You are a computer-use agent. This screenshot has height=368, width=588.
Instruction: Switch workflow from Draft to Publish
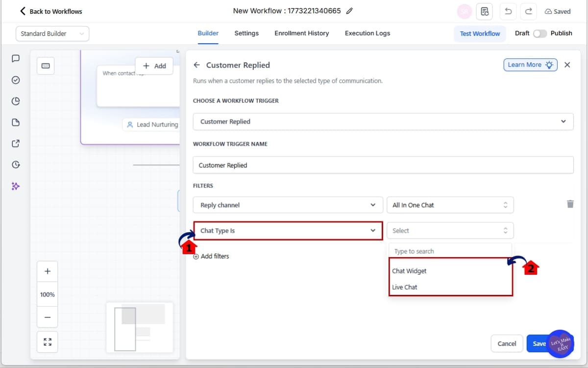click(540, 33)
